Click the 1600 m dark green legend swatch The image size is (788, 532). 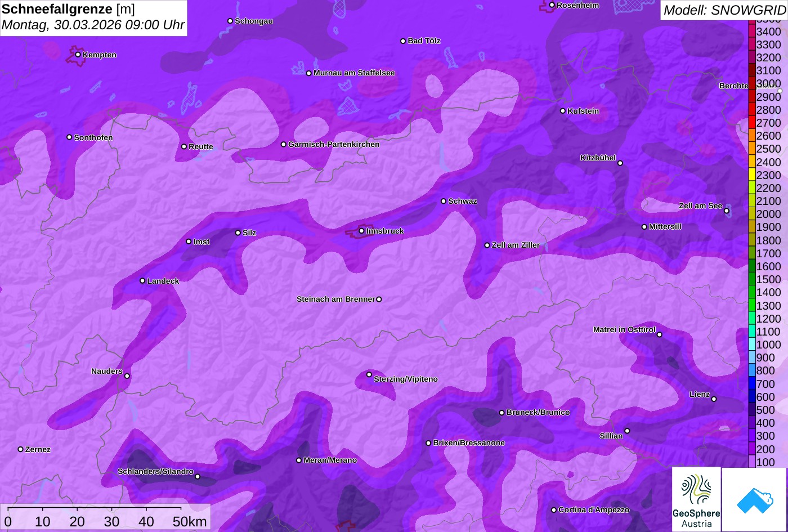pyautogui.click(x=751, y=266)
